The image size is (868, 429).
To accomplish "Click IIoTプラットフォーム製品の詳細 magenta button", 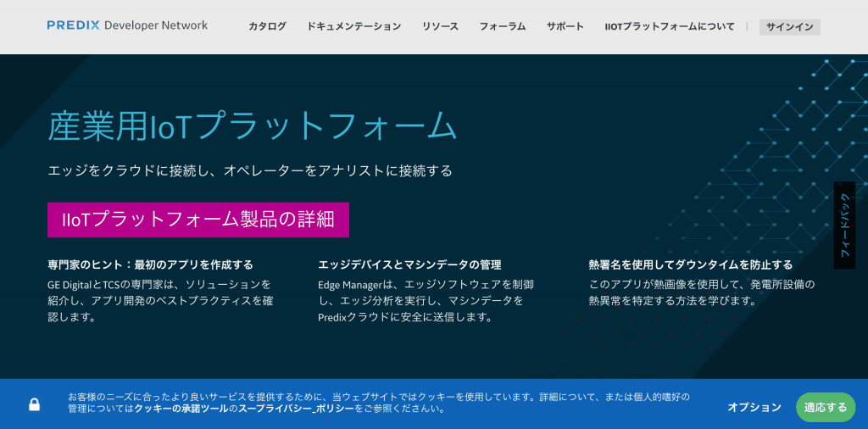I will (198, 220).
